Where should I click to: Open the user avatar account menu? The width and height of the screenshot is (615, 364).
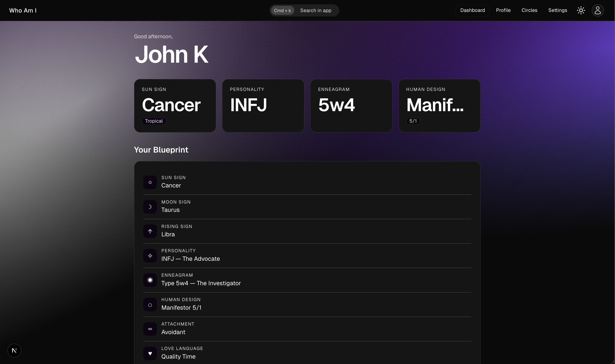click(598, 10)
